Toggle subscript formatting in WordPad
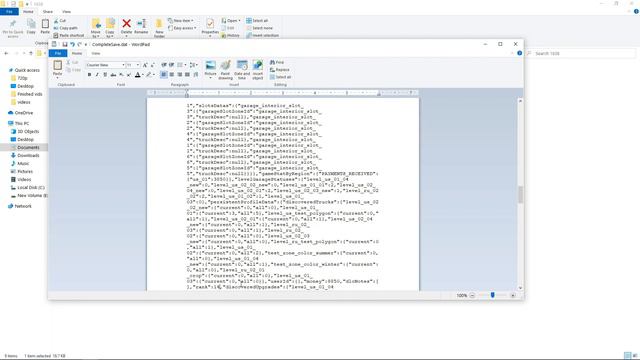640x360 pixels. click(121, 75)
